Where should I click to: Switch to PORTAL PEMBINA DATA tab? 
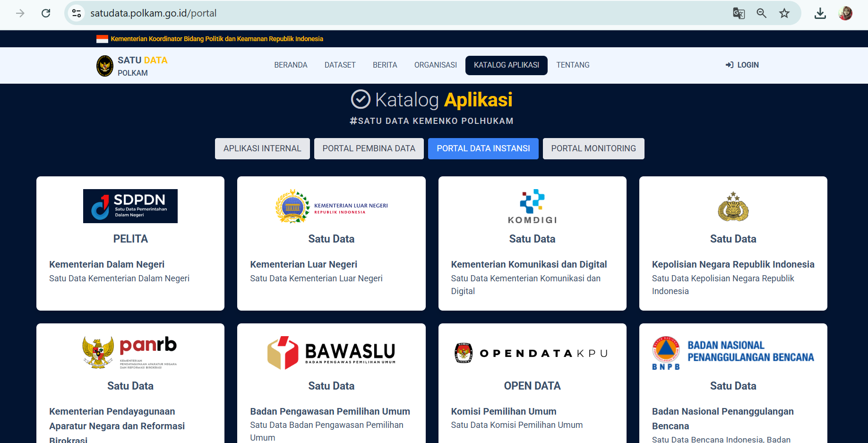click(x=369, y=148)
